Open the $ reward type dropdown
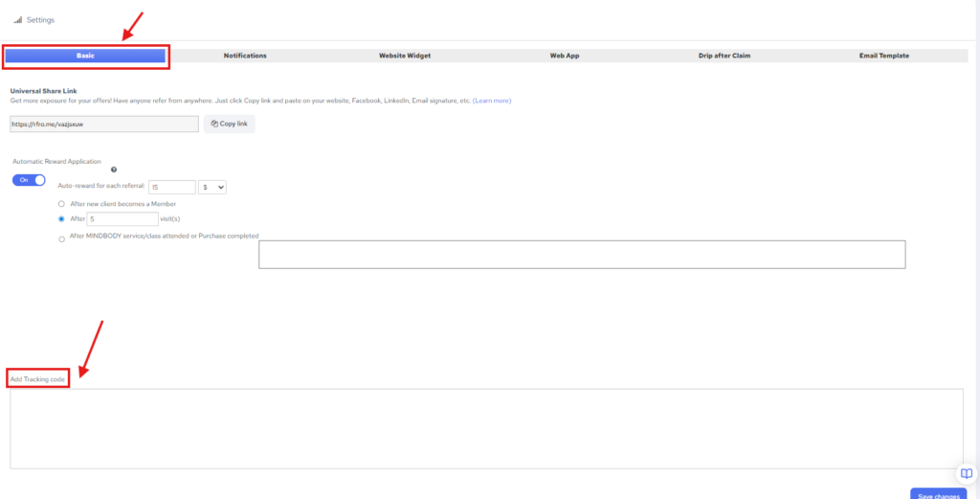 coord(212,188)
